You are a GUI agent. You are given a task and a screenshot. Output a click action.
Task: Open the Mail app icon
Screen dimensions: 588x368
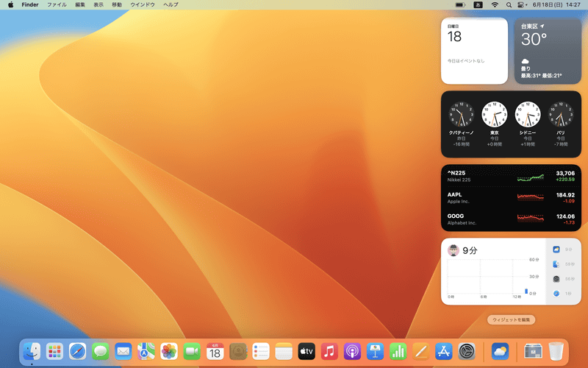pyautogui.click(x=123, y=352)
